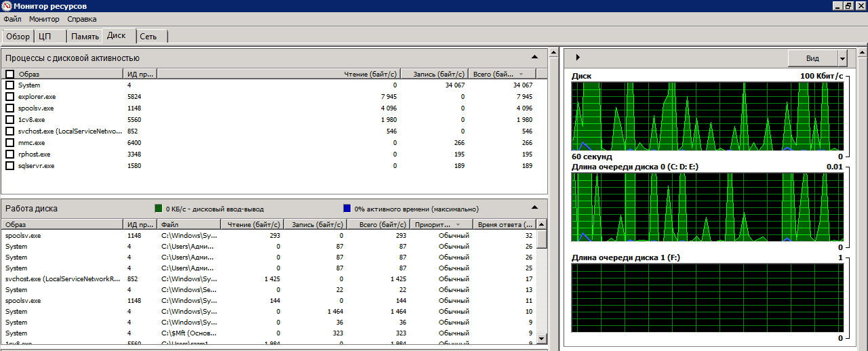
Task: Collapse the Работа диска section
Action: click(x=534, y=208)
